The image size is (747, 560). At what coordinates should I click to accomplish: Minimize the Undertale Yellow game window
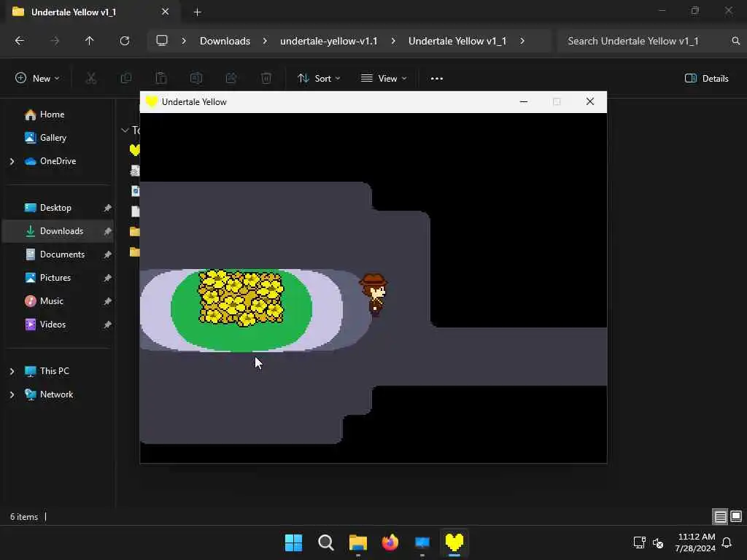point(524,101)
